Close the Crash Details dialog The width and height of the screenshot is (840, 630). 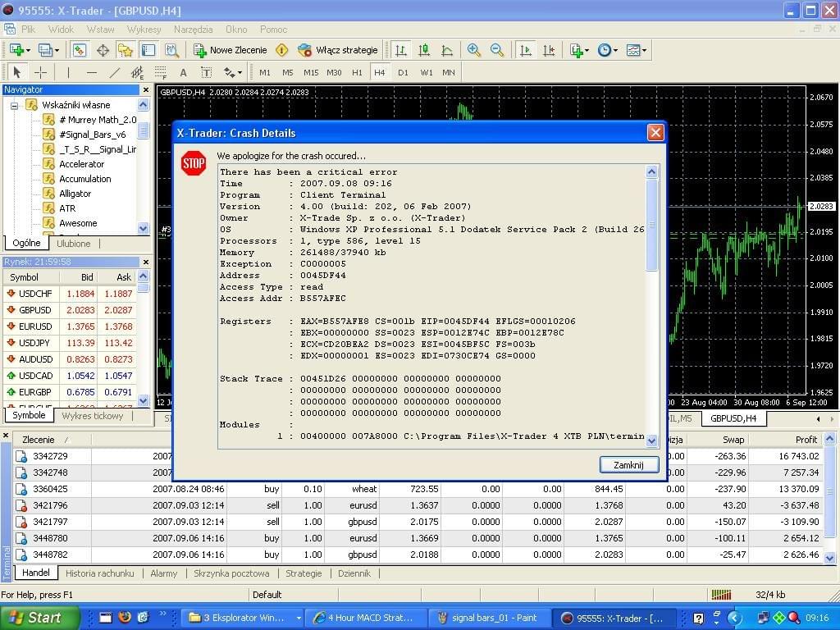655,132
